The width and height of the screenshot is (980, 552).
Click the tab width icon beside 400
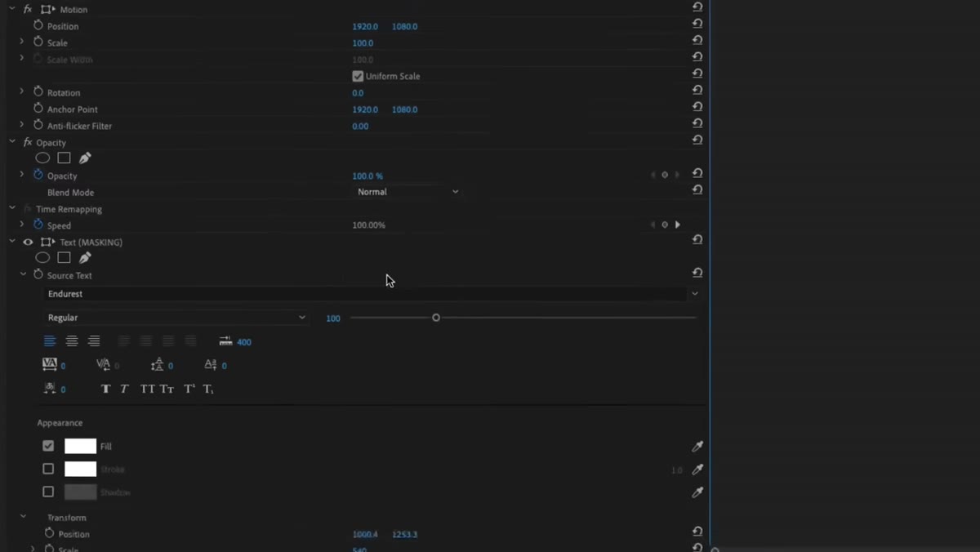(225, 341)
